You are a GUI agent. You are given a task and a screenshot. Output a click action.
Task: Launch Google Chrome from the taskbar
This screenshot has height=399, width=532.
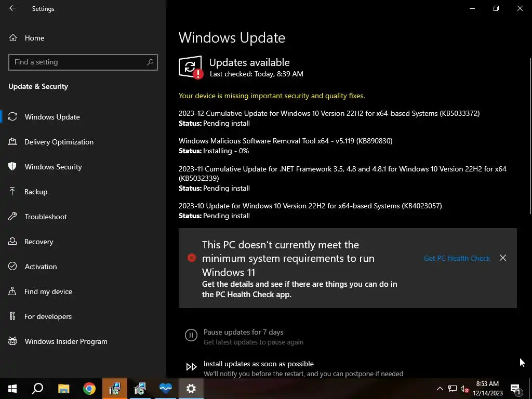[89, 389]
